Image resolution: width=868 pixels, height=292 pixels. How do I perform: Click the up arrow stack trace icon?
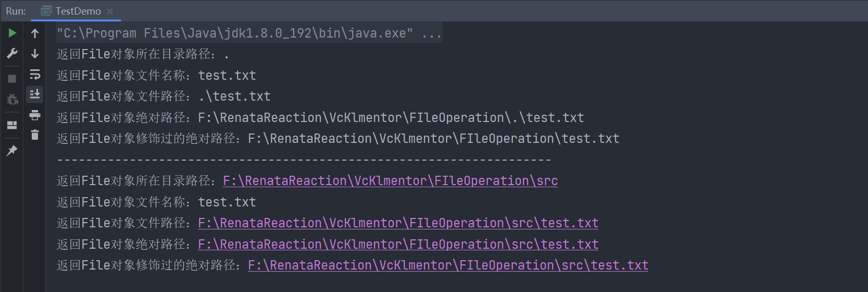click(x=35, y=33)
